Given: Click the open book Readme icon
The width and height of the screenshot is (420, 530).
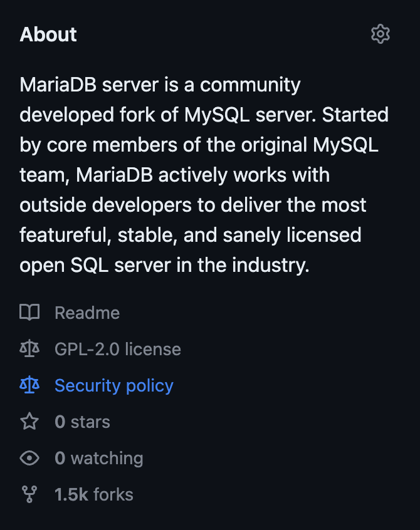Looking at the screenshot, I should point(29,312).
